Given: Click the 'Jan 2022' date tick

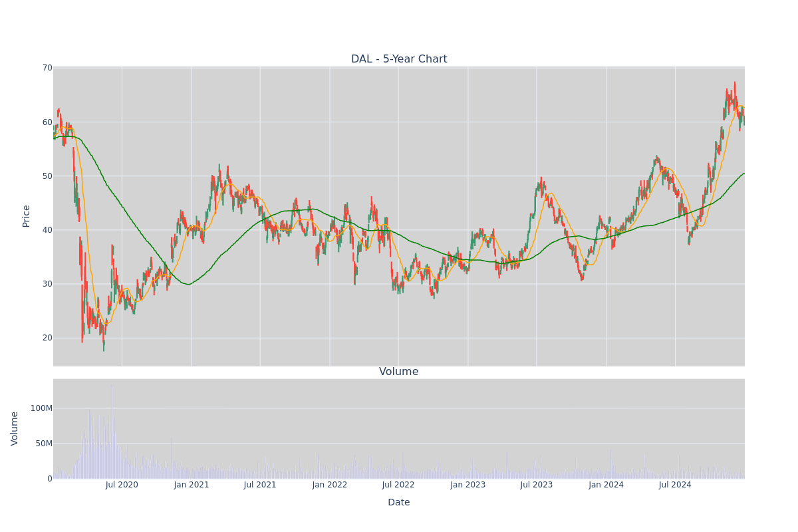Looking at the screenshot, I should (x=330, y=485).
